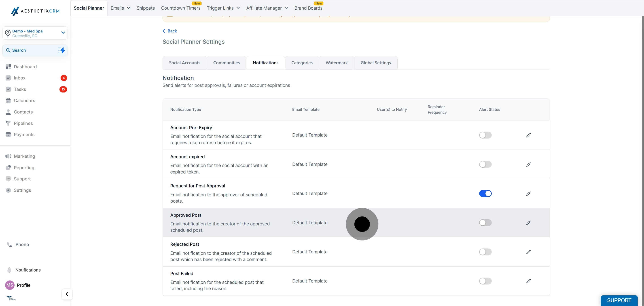Image resolution: width=644 pixels, height=306 pixels.
Task: Open the Global Settings tab
Action: (x=375, y=63)
